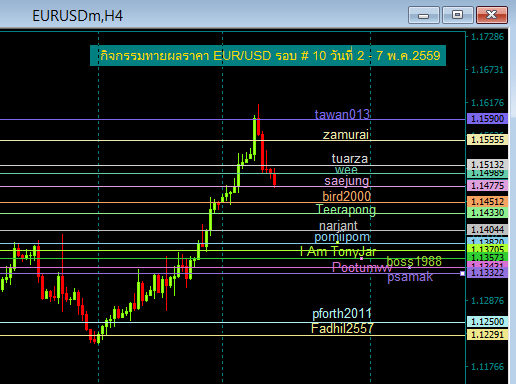
Task: Click the 1.15555 yellow price tag
Action: click(x=487, y=140)
